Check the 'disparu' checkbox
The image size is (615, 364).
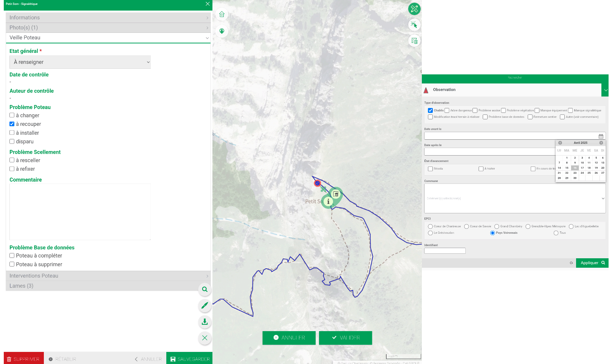click(x=12, y=141)
